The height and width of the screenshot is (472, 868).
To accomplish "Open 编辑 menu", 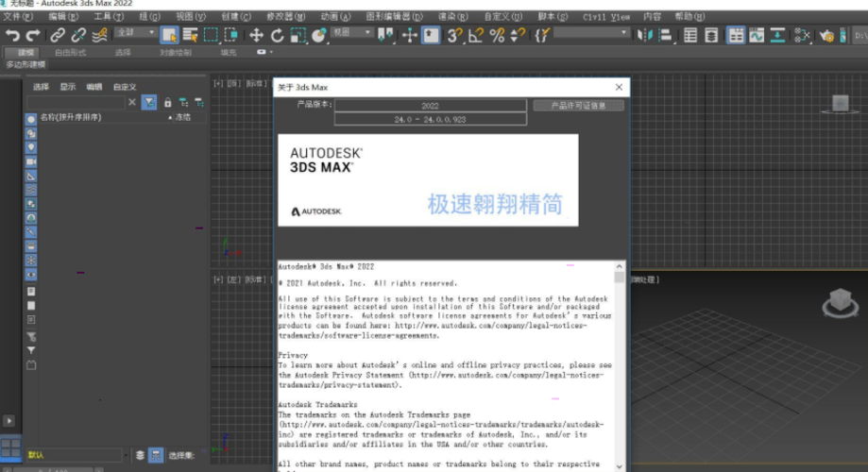I will tap(63, 17).
